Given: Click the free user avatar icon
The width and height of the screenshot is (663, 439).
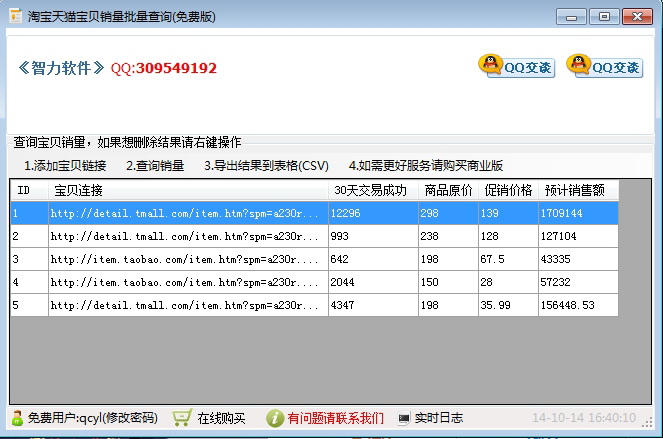Looking at the screenshot, I should [x=17, y=418].
